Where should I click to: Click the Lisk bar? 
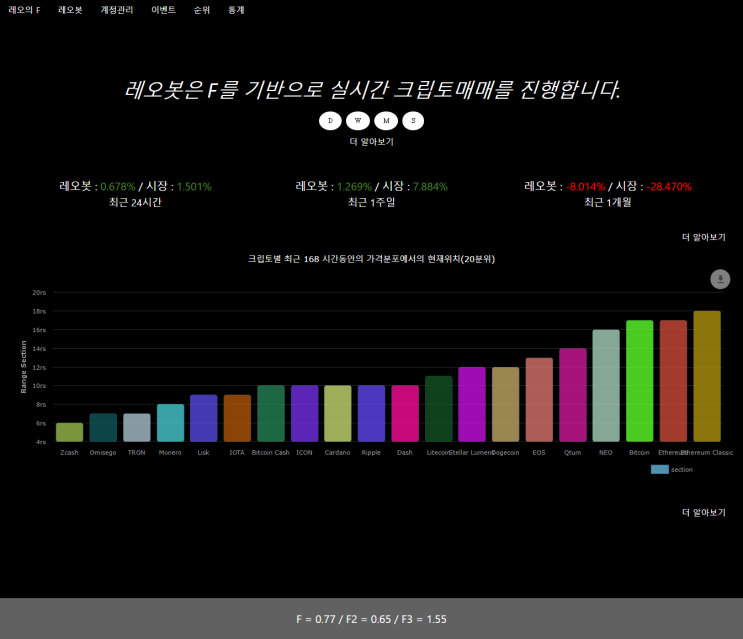coord(203,418)
